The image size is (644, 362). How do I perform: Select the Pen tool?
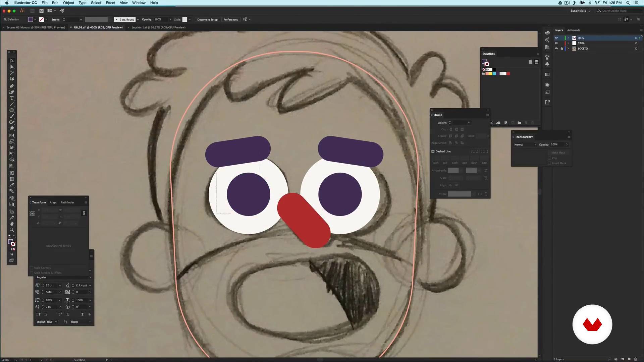pyautogui.click(x=12, y=86)
